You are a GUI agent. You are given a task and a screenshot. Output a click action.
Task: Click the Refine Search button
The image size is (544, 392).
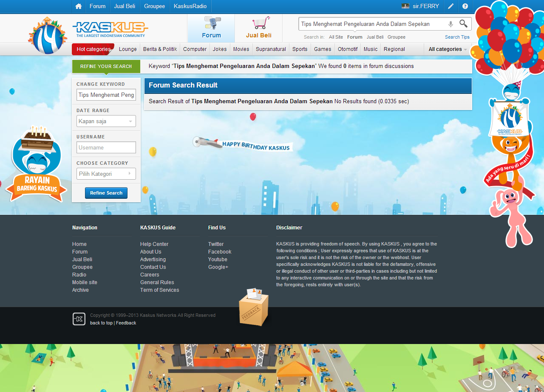[106, 193]
